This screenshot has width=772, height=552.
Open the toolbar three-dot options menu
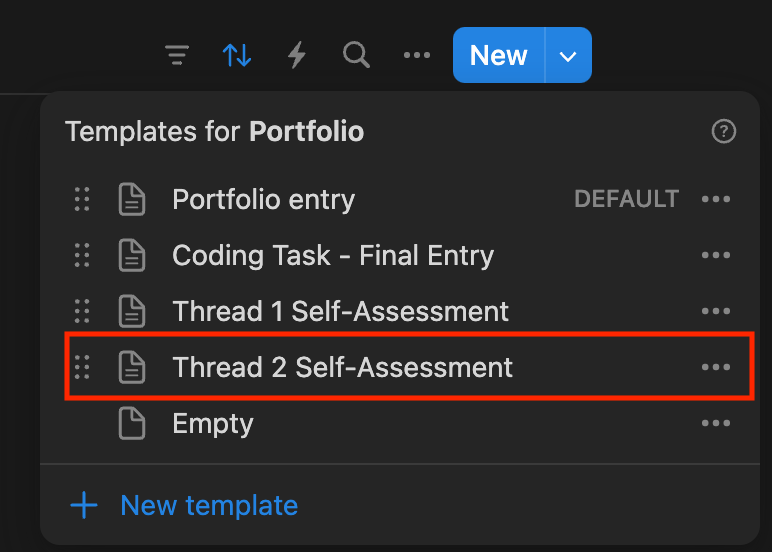pyautogui.click(x=416, y=55)
